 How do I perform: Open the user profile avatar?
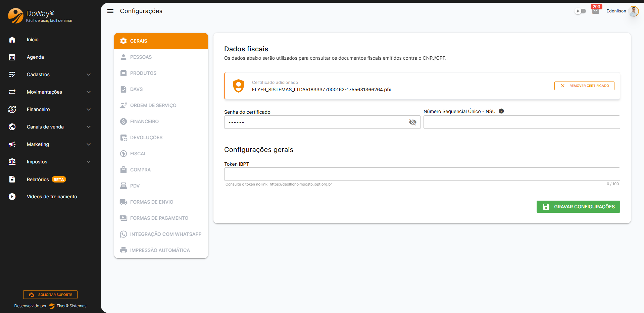[x=633, y=11]
